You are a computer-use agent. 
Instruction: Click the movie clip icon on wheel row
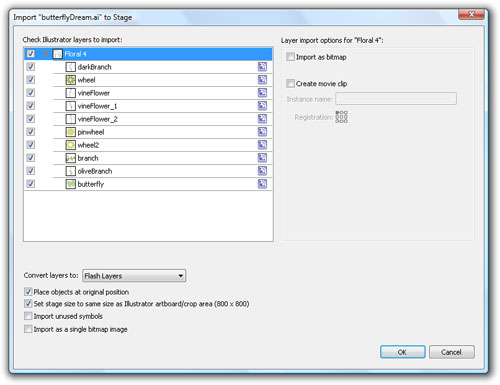pyautogui.click(x=262, y=80)
